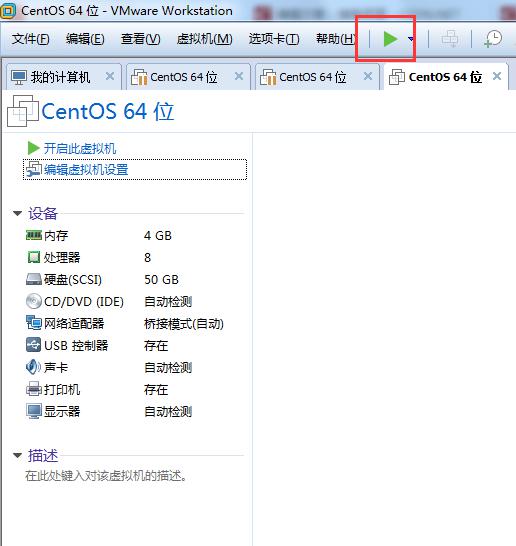Open the 文件(F) menu
Viewport: 516px width, 546px height.
click(30, 39)
